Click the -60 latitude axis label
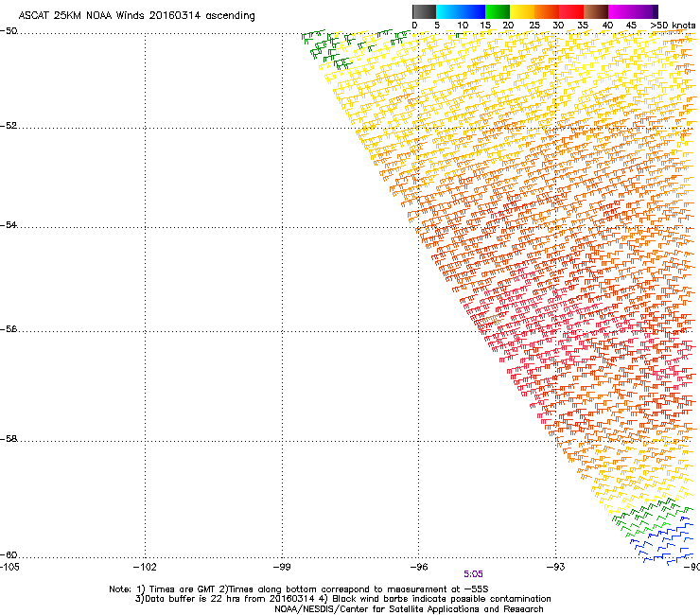700x615 pixels. [9, 555]
